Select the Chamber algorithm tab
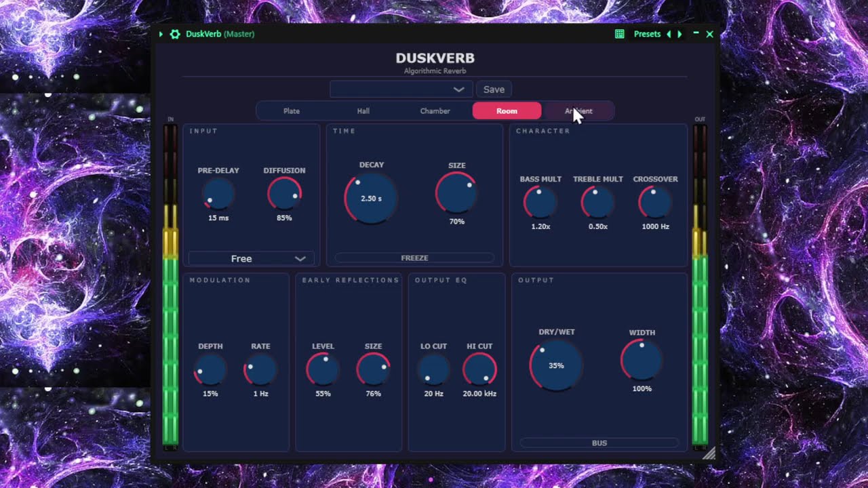 coord(435,111)
